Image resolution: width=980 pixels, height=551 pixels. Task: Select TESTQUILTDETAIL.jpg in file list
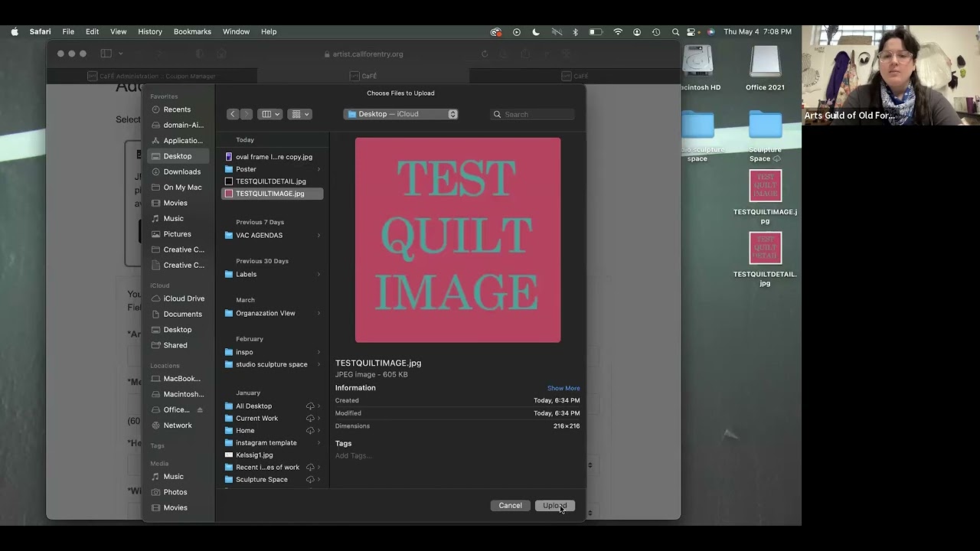pyautogui.click(x=272, y=181)
